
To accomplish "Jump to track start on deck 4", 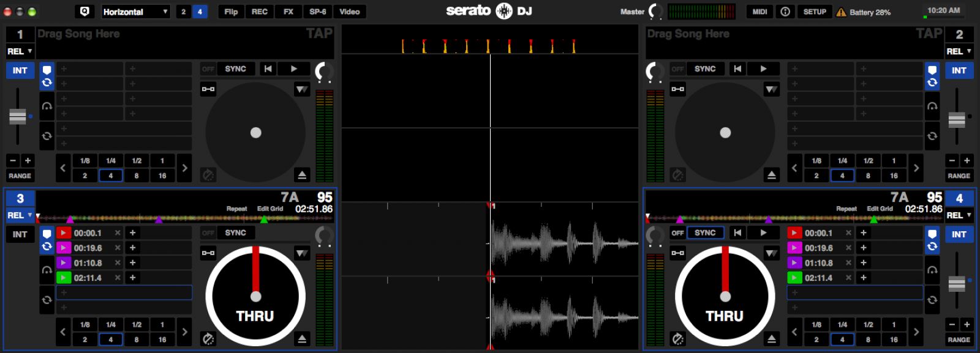I will click(x=737, y=233).
